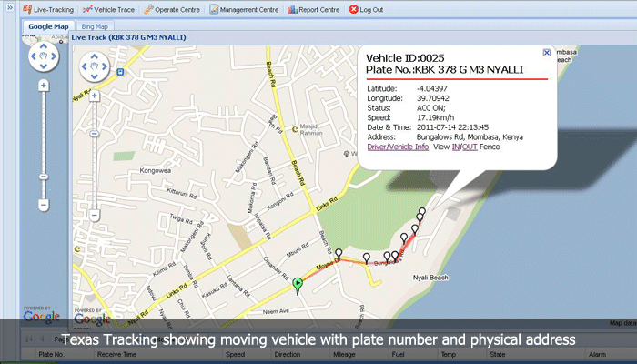This screenshot has width=637, height=364.
Task: Click the Plate No. column header
Action: coord(52,354)
